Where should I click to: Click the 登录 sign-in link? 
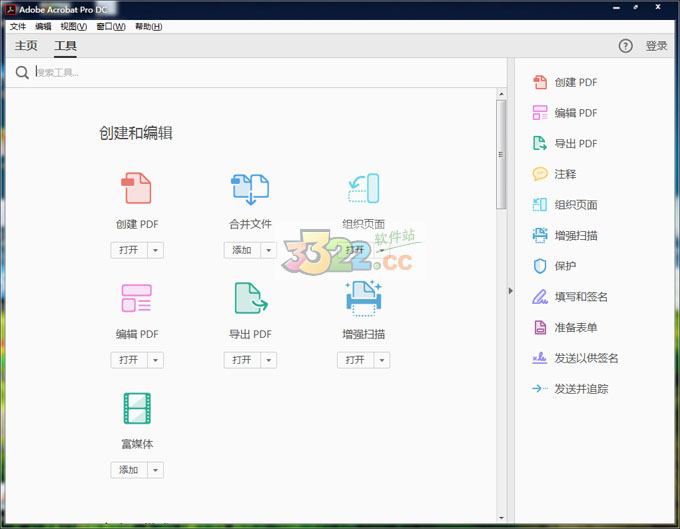coord(656,46)
